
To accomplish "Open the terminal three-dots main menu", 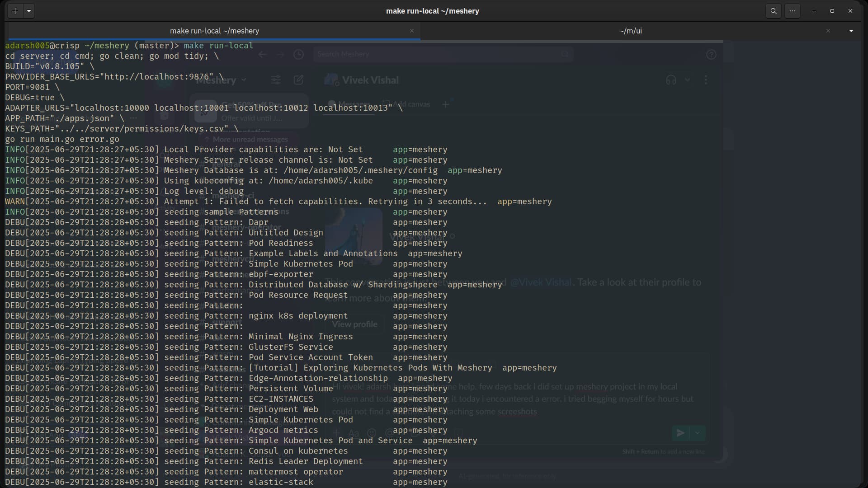I will [x=793, y=11].
